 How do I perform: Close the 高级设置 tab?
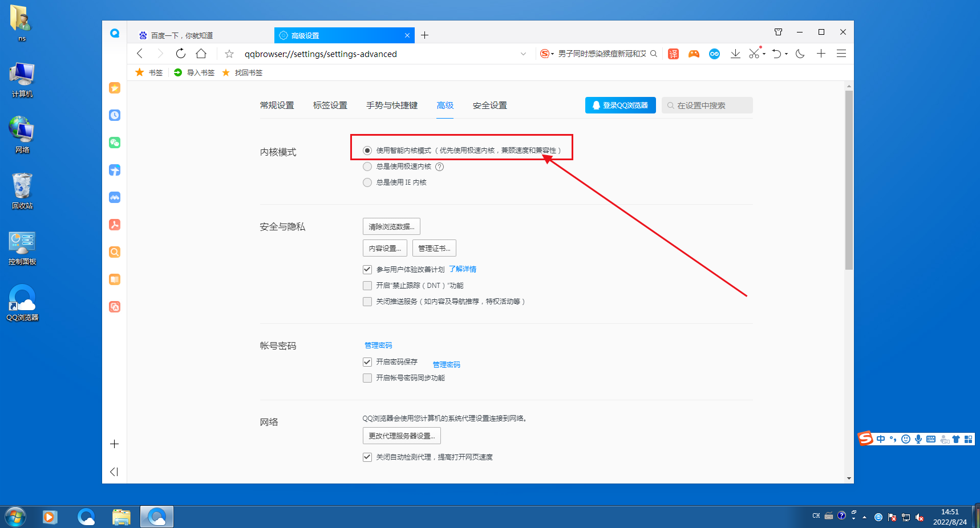407,35
